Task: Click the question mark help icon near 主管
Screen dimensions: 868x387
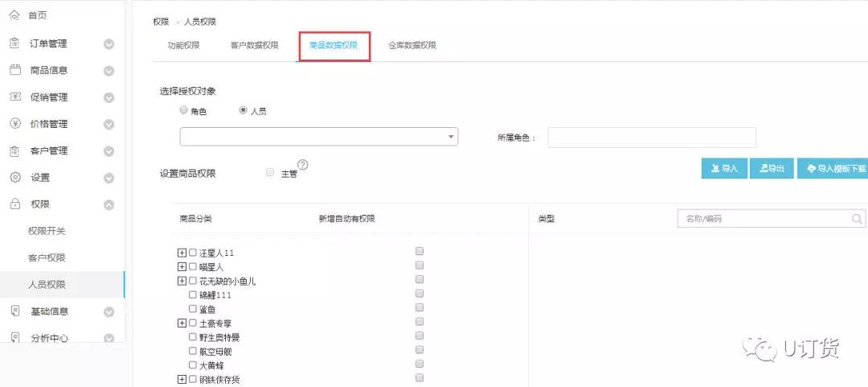Action: [x=303, y=165]
